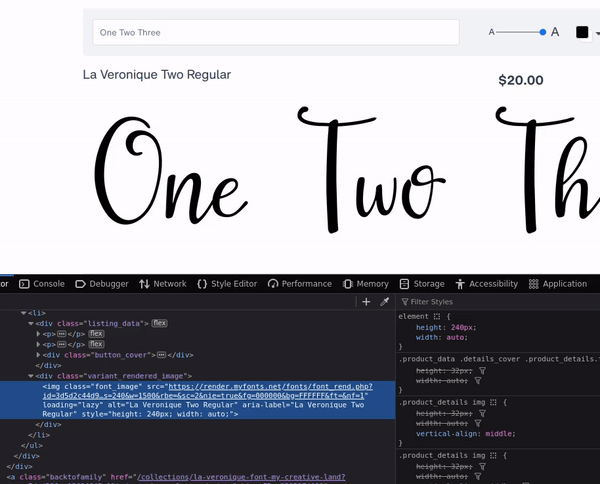Click the width auto value in element rule
Image resolution: width=600 pixels, height=484 pixels.
[x=455, y=337]
